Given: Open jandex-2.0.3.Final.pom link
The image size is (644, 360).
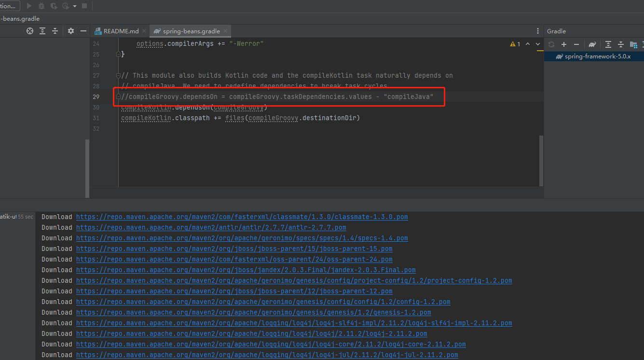Looking at the screenshot, I should coord(246,270).
